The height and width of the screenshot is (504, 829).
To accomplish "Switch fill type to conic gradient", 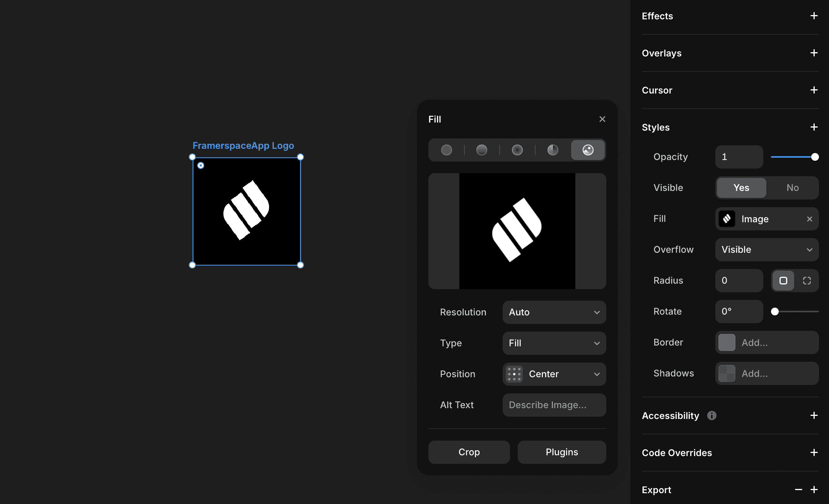I will coord(553,150).
